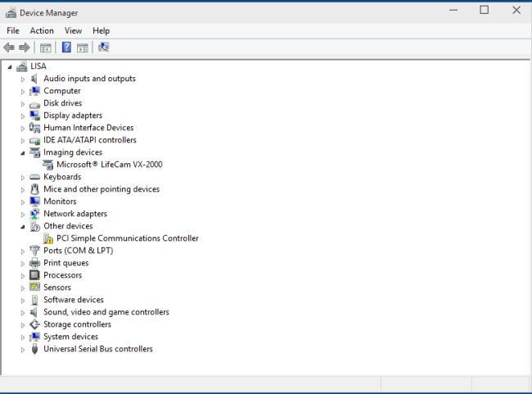
Task: Click the Keyboards icon
Action: click(34, 177)
